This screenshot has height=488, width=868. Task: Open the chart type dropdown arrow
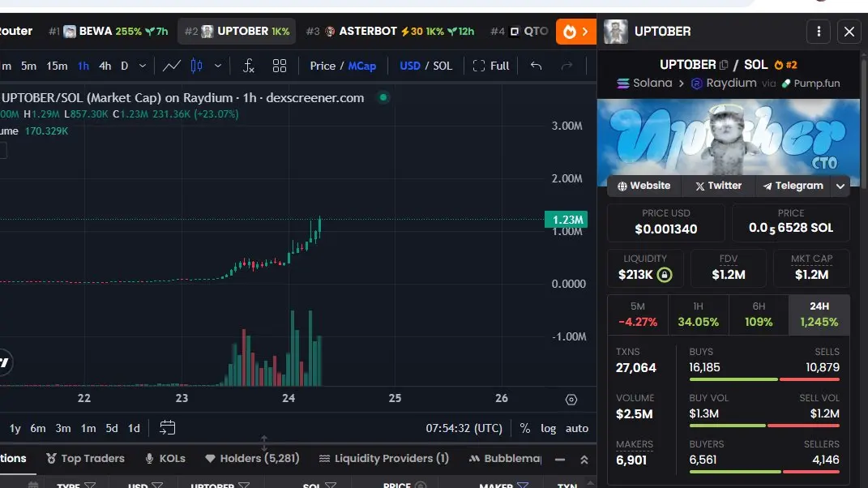click(218, 66)
